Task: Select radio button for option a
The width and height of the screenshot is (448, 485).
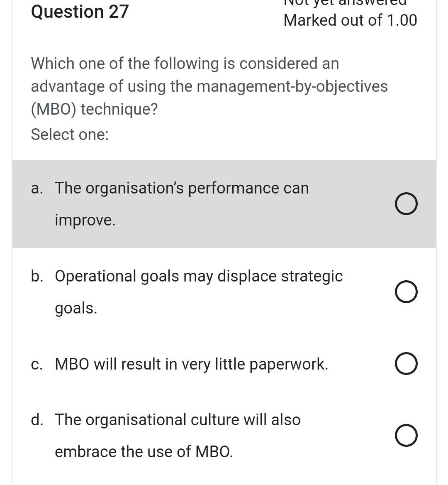Action: point(406,203)
